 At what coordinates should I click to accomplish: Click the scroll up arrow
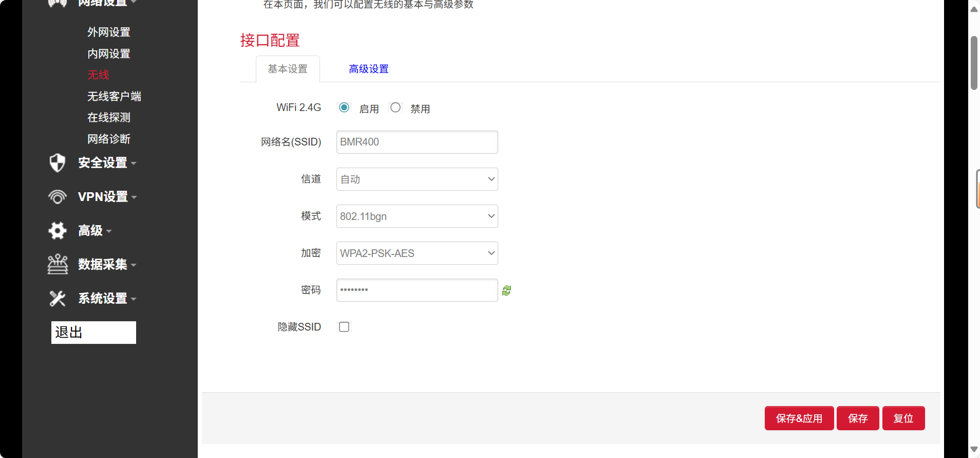click(x=974, y=9)
